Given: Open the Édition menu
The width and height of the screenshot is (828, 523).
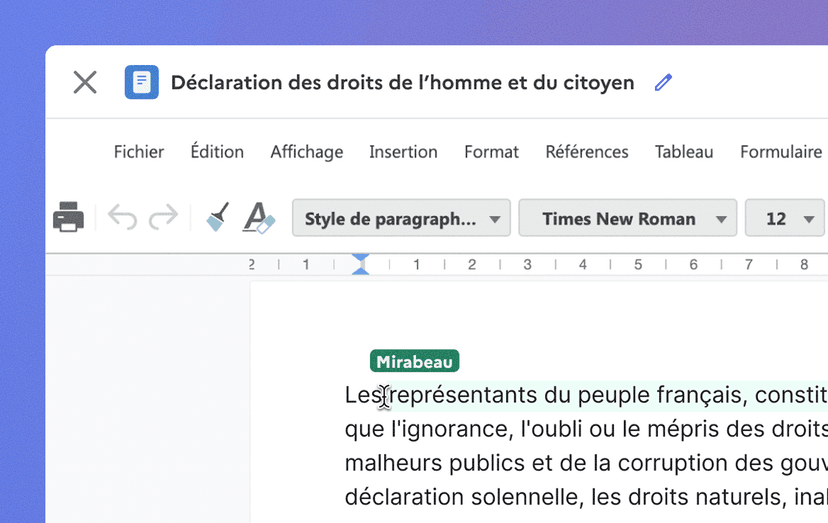Looking at the screenshot, I should (x=217, y=152).
